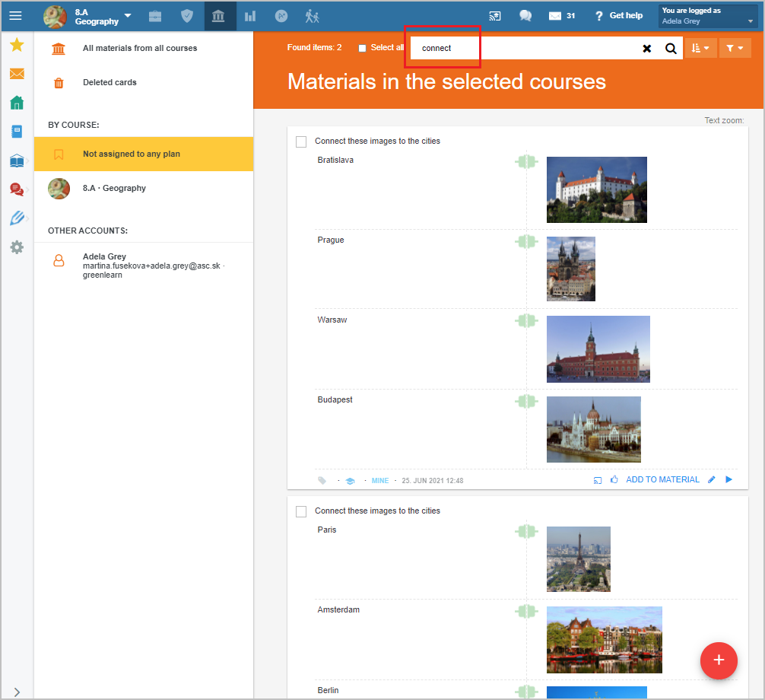The height and width of the screenshot is (700, 765).
Task: Click the puzzle connector beside Budapest
Action: (526, 401)
